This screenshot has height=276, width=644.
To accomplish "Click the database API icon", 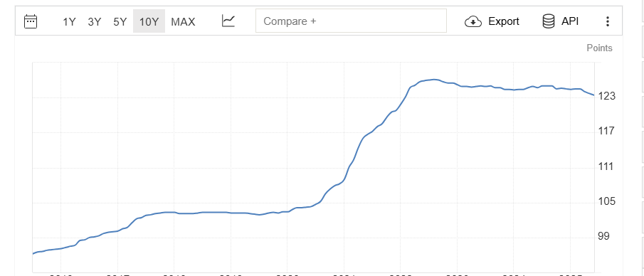I will [549, 21].
